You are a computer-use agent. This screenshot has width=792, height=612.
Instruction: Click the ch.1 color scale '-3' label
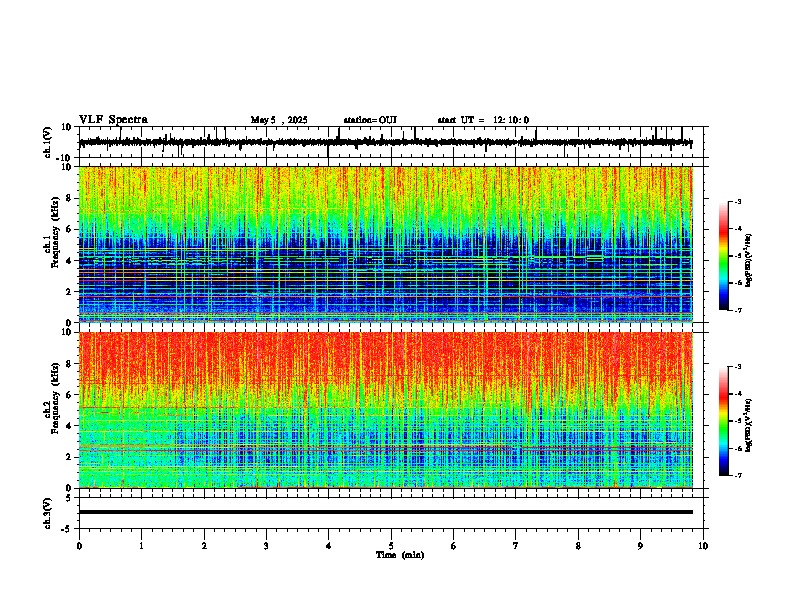point(738,201)
